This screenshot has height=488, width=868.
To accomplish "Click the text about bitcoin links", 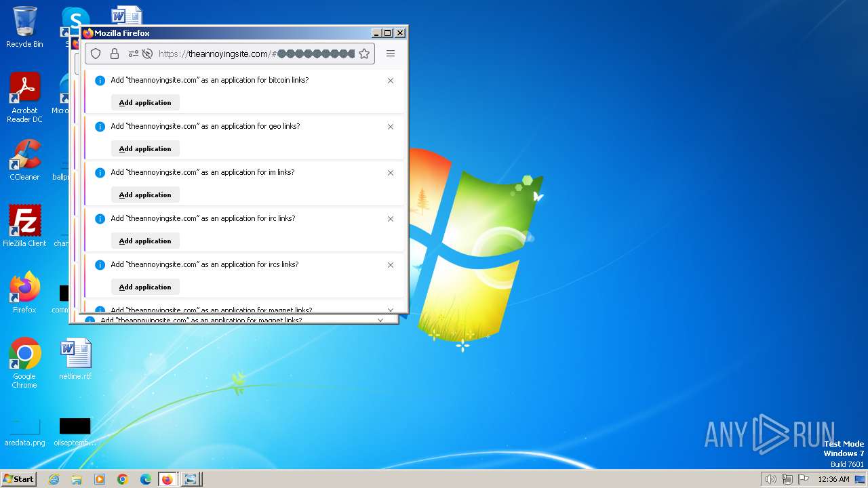I will click(x=210, y=80).
